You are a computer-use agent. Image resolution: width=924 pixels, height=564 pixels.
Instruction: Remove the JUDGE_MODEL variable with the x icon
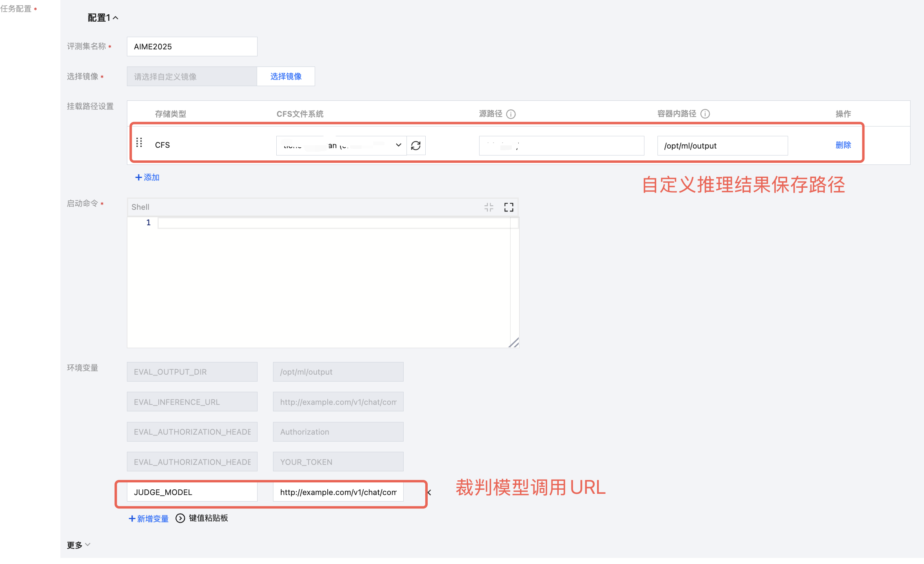tap(429, 493)
